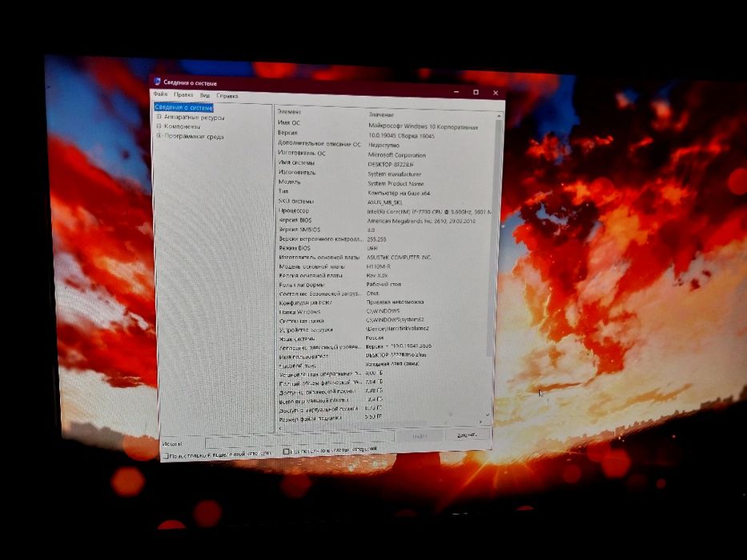Open the Справка menu

click(227, 96)
